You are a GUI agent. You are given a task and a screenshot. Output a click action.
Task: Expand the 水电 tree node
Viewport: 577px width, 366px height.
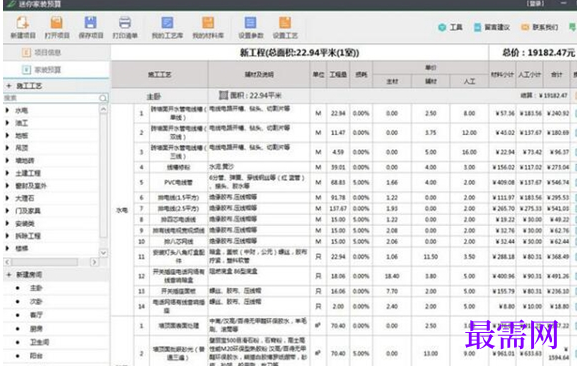coord(7,110)
